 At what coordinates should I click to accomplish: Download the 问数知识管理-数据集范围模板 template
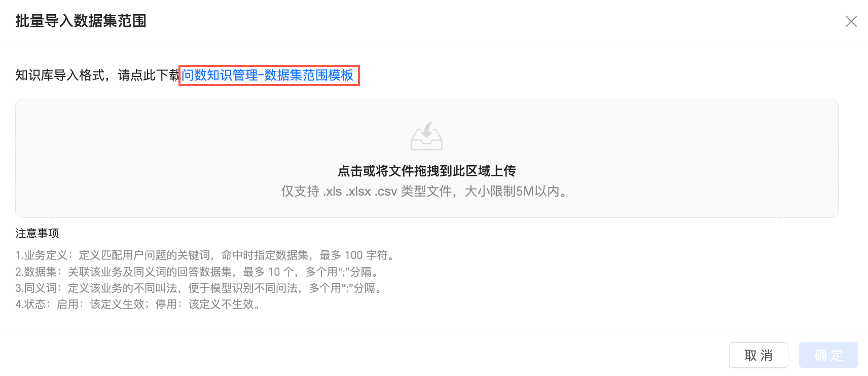tap(268, 75)
